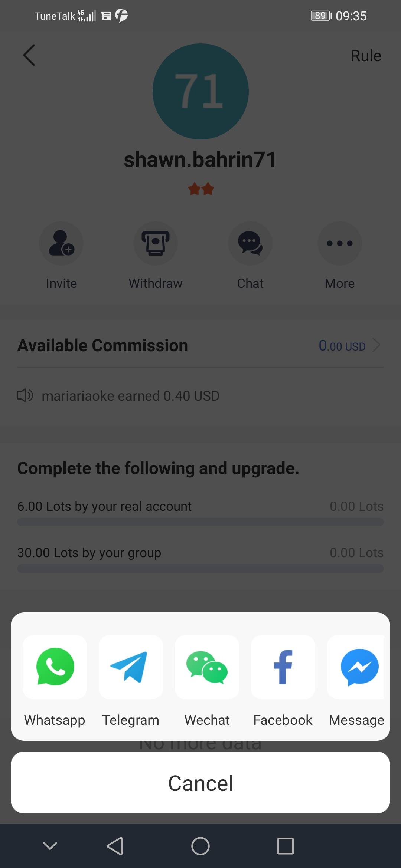Screen dimensions: 401x868
Task: Cancel the share sheet
Action: [200, 783]
